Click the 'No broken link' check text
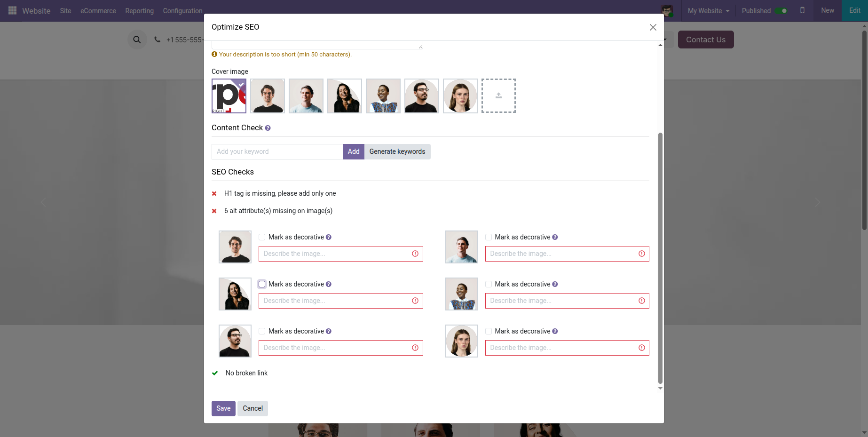This screenshot has width=868, height=437. 246,373
